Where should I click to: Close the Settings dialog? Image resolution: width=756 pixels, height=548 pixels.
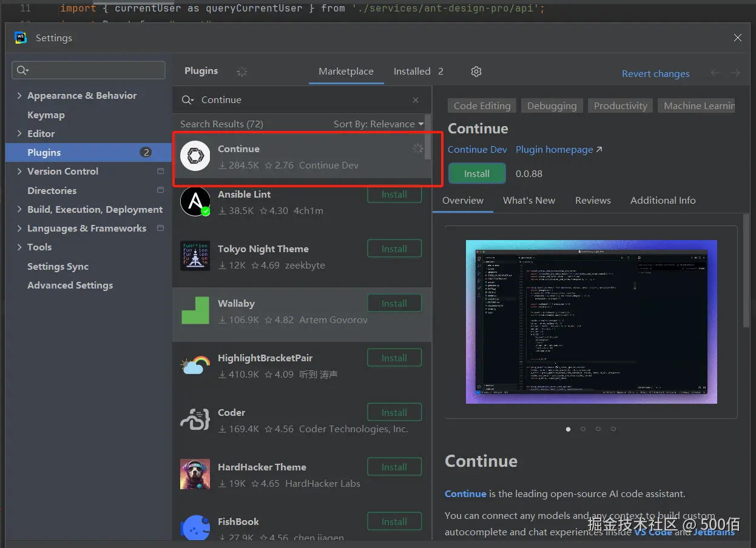[738, 38]
